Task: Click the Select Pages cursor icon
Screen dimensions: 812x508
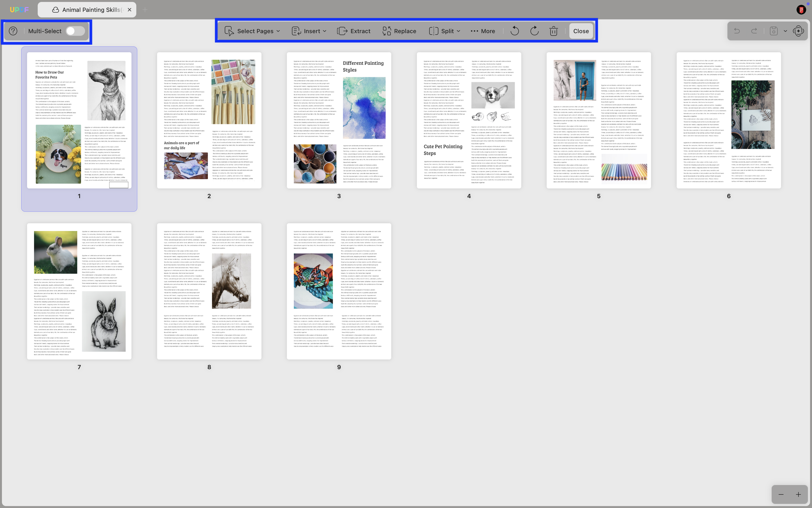Action: tap(229, 31)
